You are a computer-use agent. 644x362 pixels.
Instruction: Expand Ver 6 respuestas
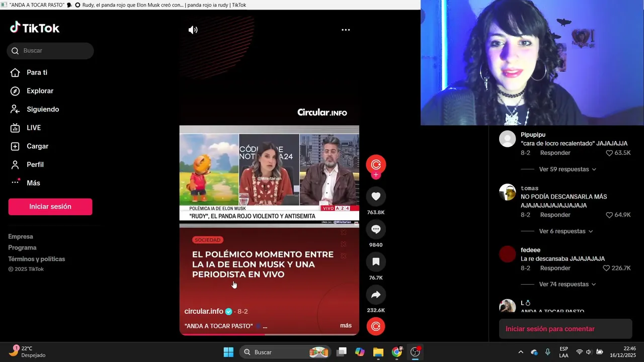566,231
